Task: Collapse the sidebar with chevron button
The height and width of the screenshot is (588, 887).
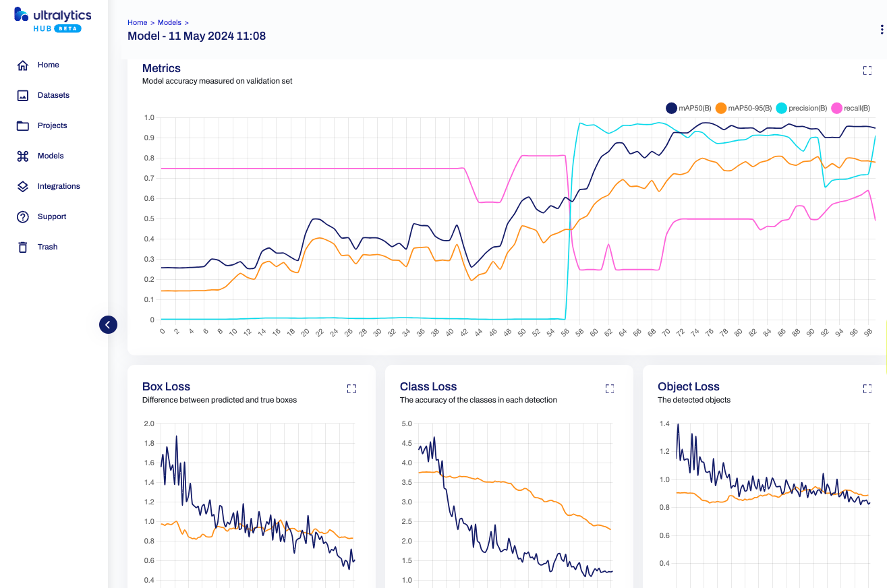Action: pyautogui.click(x=108, y=324)
